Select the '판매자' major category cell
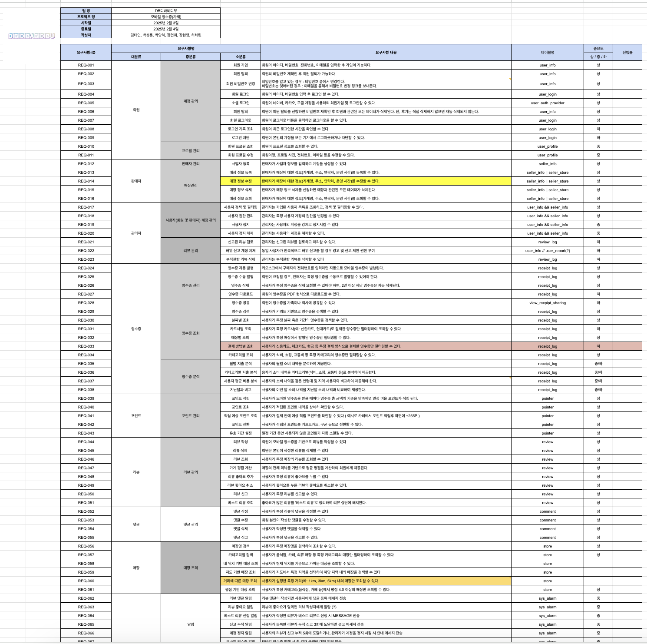 tap(136, 181)
